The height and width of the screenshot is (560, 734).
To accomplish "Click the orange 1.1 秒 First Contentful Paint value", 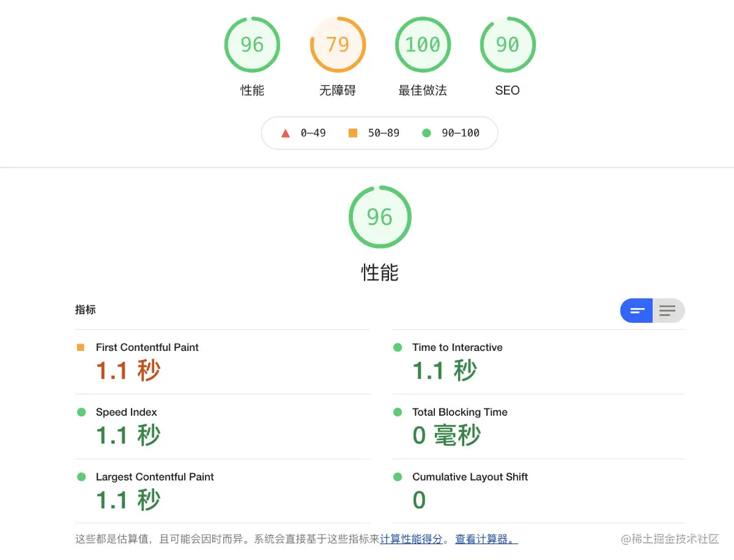I will 128,370.
